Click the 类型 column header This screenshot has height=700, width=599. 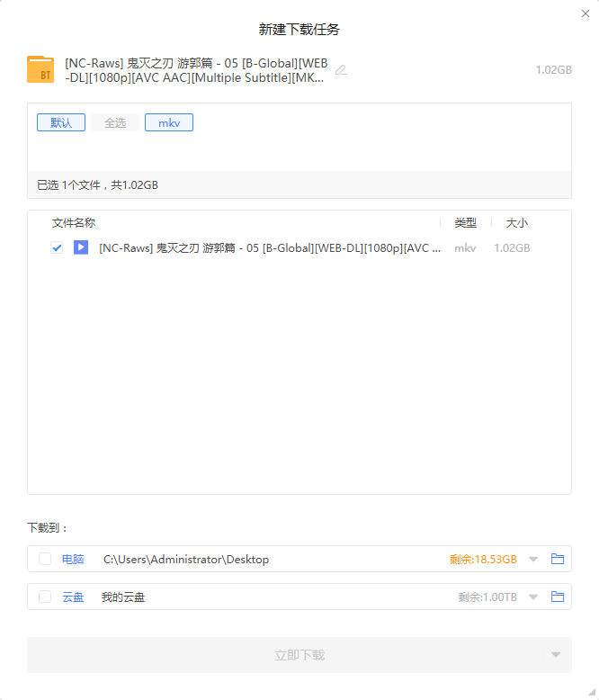coord(466,223)
